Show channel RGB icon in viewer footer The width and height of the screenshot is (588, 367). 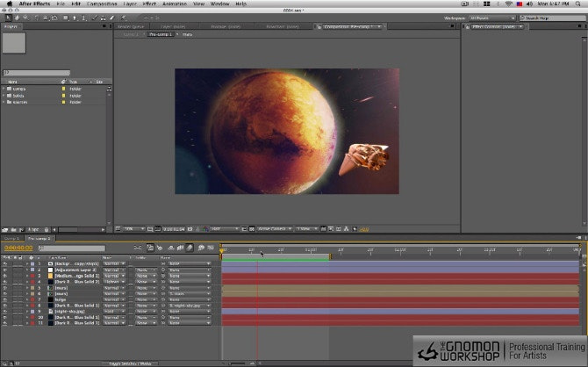[x=205, y=229]
